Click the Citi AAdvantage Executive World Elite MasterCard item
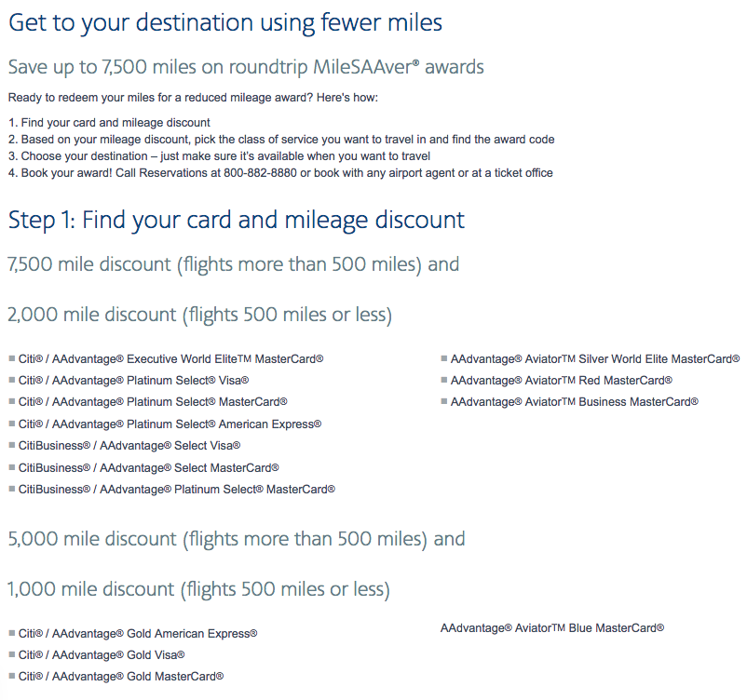This screenshot has width=747, height=700. pyautogui.click(x=170, y=359)
